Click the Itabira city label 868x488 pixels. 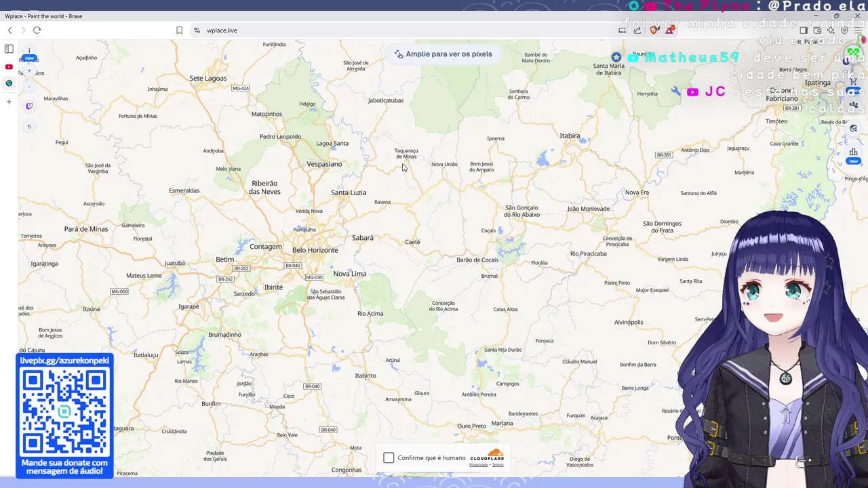[x=570, y=136]
